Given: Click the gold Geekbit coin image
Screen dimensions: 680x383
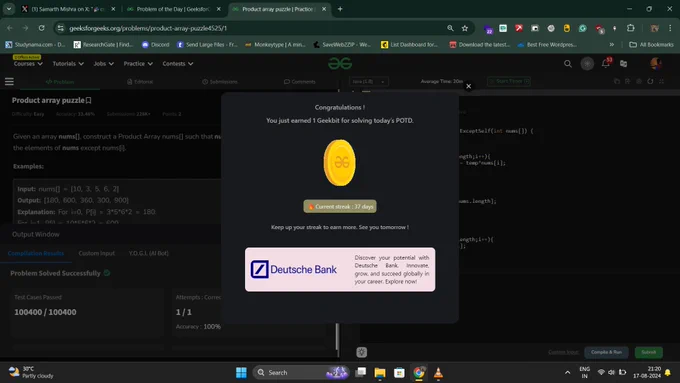Looking at the screenshot, I should tap(340, 163).
